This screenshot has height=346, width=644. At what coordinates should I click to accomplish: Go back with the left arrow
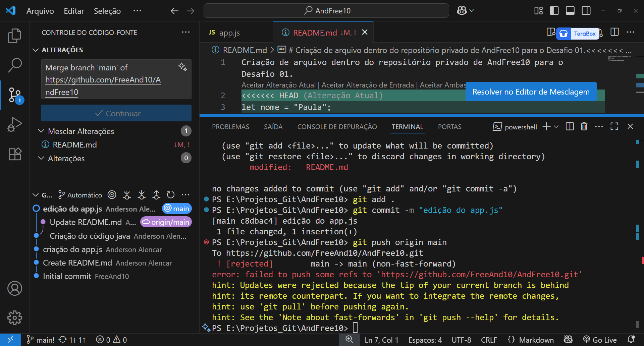click(x=174, y=11)
